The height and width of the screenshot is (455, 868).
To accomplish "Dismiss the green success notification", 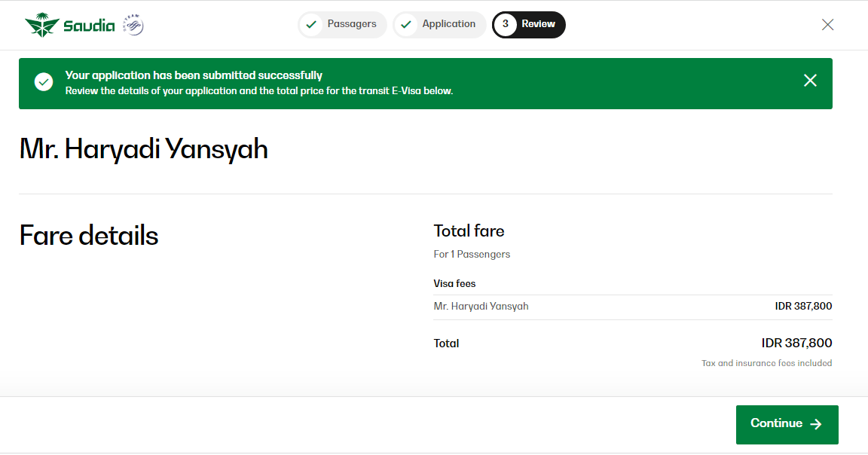I will coord(810,81).
